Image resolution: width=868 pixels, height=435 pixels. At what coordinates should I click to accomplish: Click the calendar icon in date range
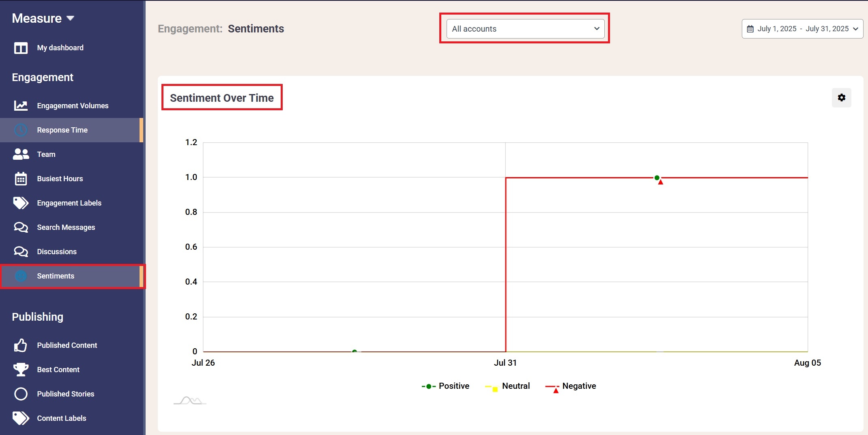750,29
